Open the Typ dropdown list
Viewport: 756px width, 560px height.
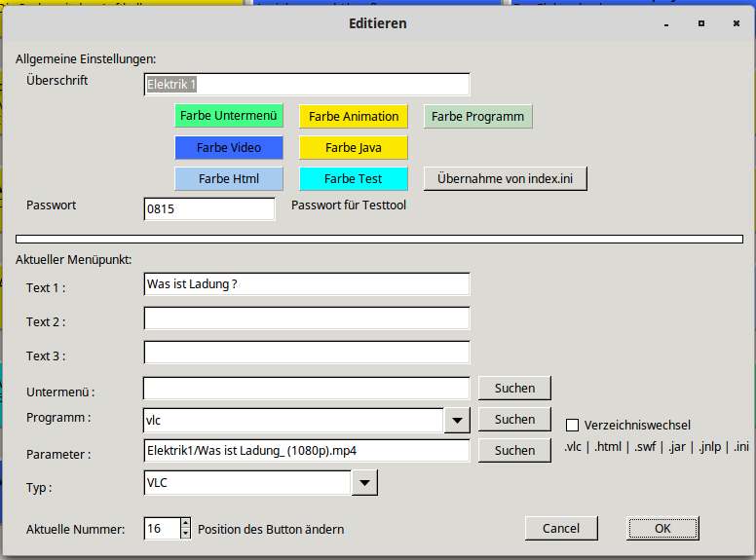tap(362, 482)
